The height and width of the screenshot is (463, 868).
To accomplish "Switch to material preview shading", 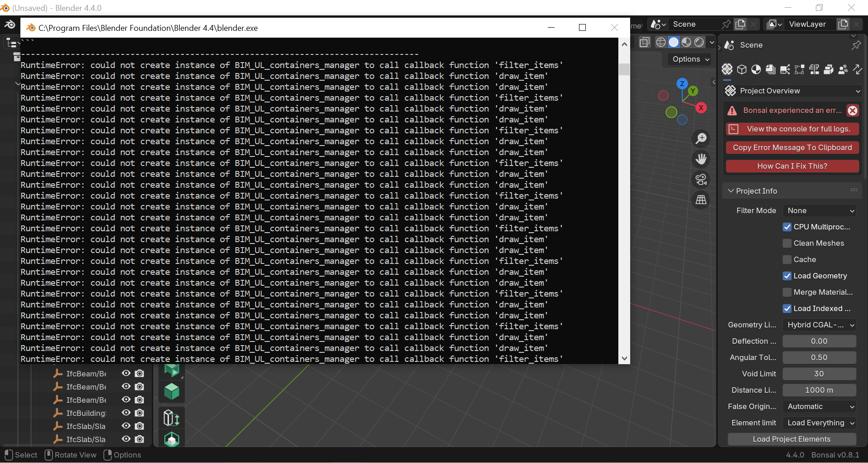I will (686, 42).
